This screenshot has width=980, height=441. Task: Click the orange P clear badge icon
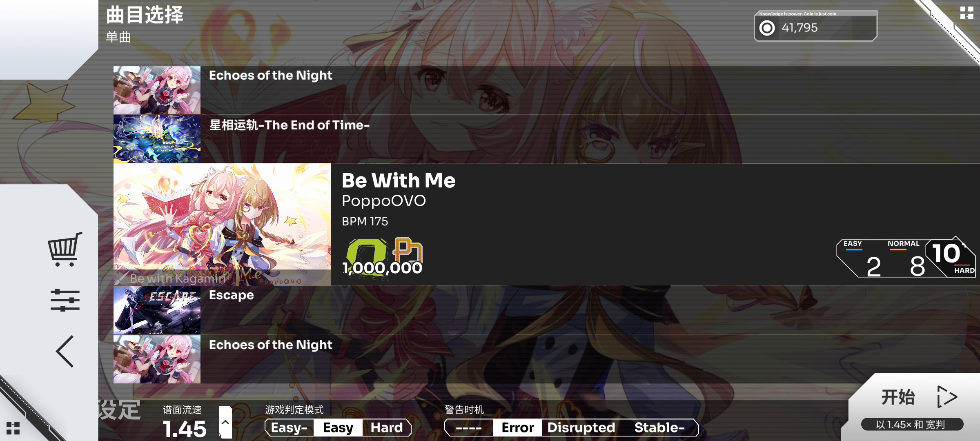pyautogui.click(x=408, y=250)
